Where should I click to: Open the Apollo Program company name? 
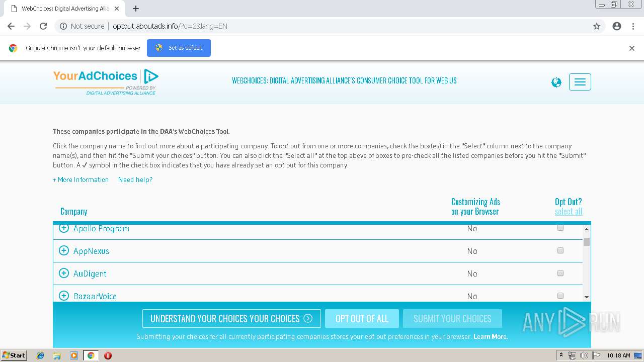tap(101, 228)
